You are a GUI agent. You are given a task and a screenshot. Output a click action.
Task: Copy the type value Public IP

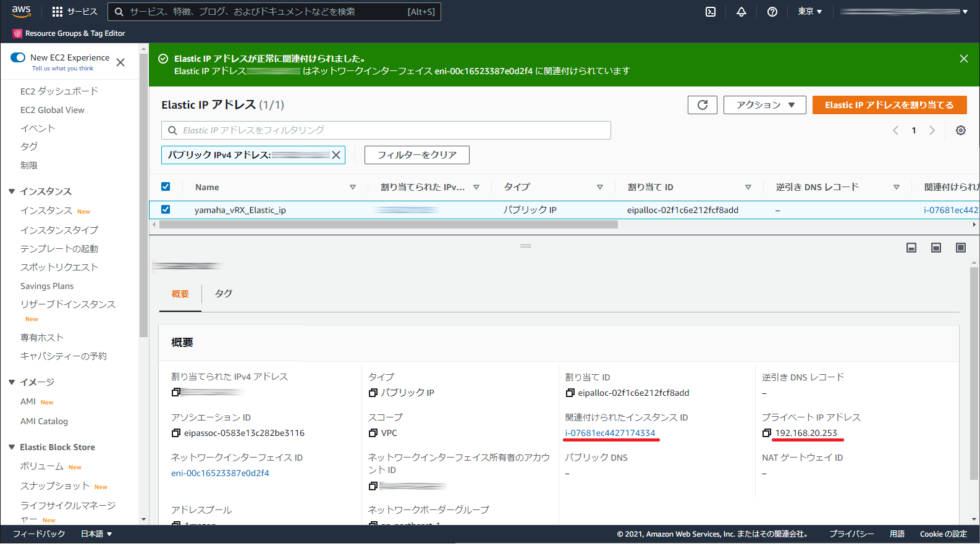tap(373, 393)
